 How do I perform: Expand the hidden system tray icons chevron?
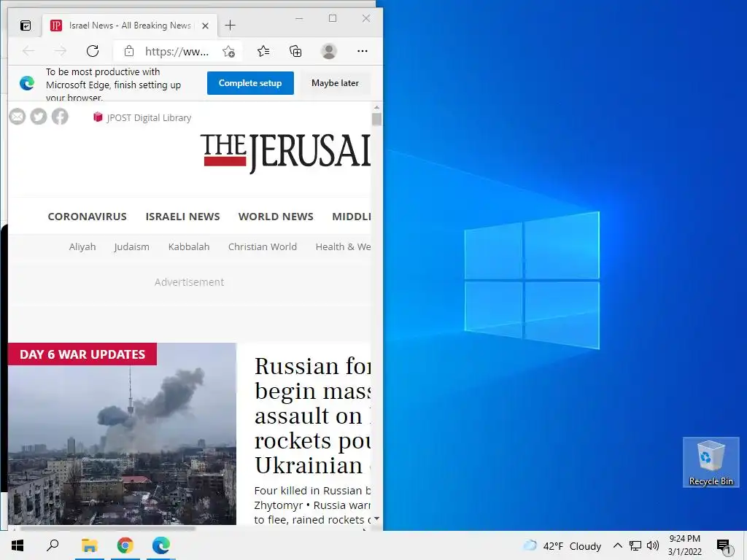(617, 545)
